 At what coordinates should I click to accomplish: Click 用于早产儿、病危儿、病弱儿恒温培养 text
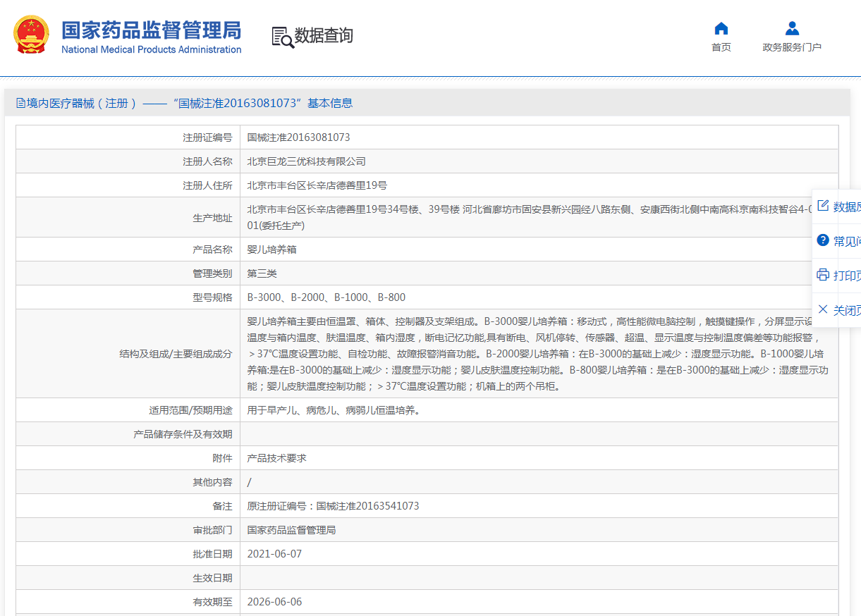pos(334,410)
